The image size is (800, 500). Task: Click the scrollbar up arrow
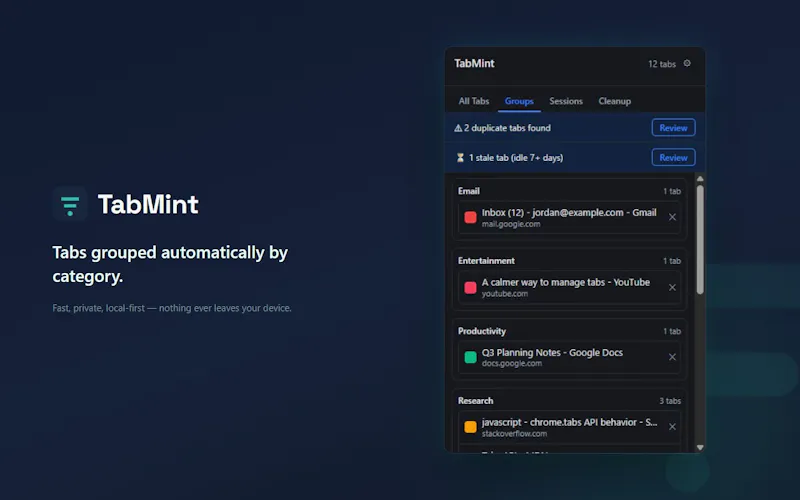[700, 179]
